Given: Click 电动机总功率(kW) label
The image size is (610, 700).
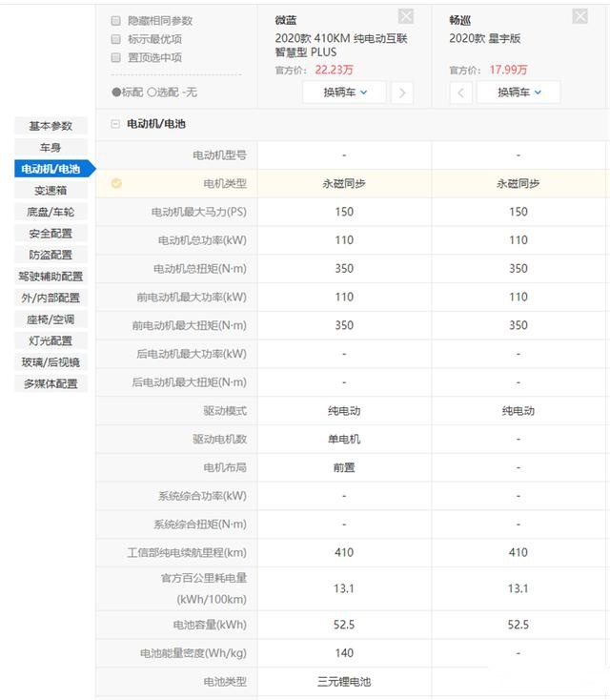Looking at the screenshot, I should tap(202, 240).
